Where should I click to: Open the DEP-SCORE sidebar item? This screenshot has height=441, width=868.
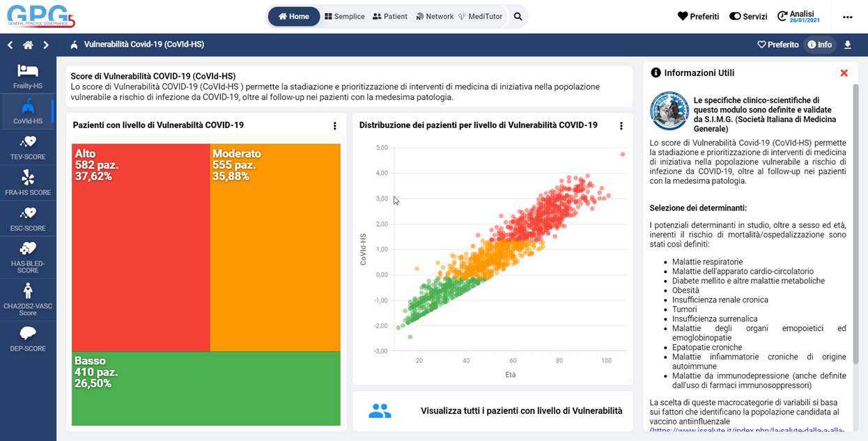pos(28,339)
